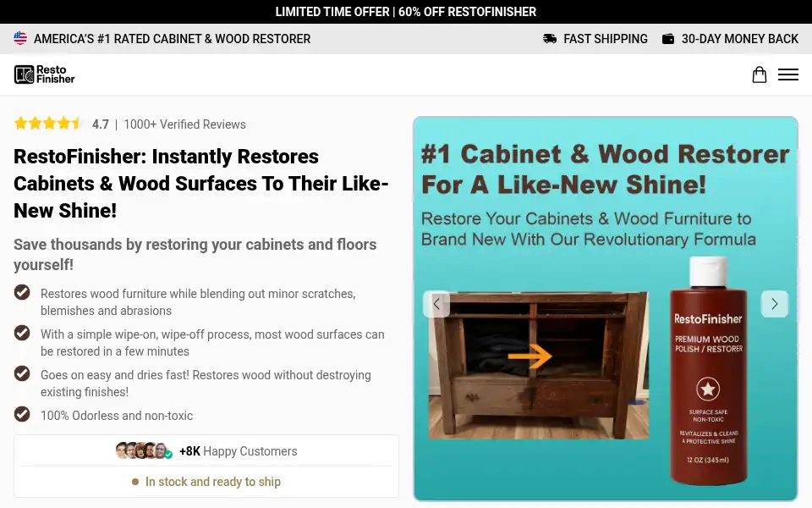Open '1000+ Verified Reviews' link
The height and width of the screenshot is (508, 812).
(184, 124)
